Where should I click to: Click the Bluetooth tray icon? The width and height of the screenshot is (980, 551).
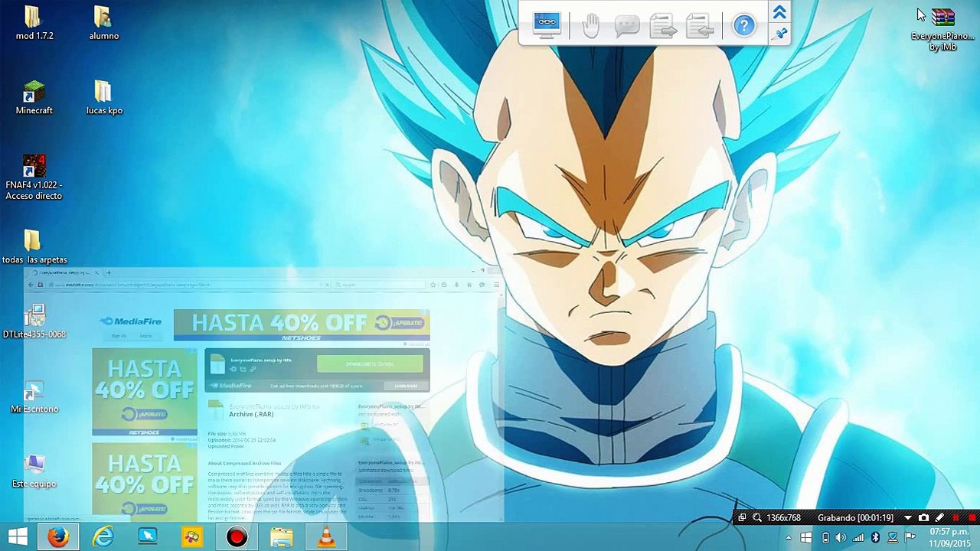(875, 538)
